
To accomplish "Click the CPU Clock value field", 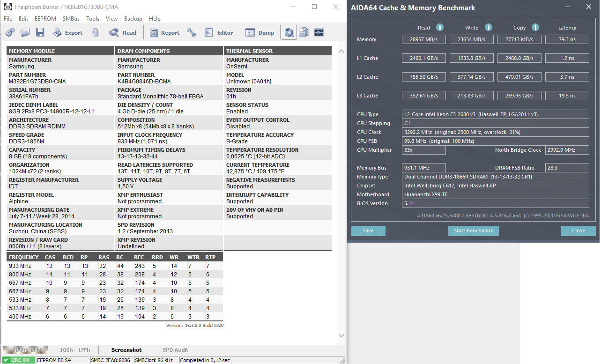I will pyautogui.click(x=496, y=132).
